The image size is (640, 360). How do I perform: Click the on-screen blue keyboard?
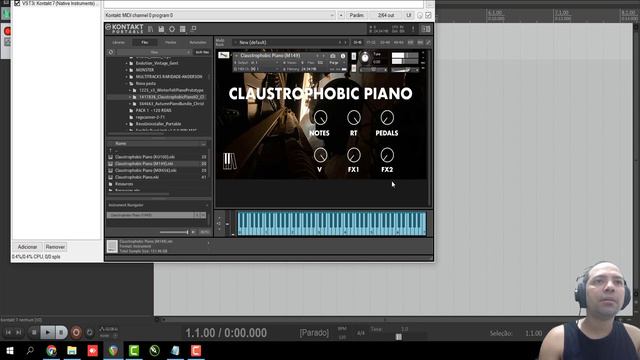pos(331,223)
